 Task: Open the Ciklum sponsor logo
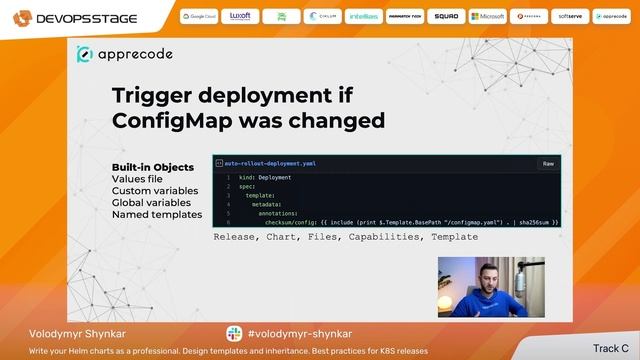[x=323, y=16]
